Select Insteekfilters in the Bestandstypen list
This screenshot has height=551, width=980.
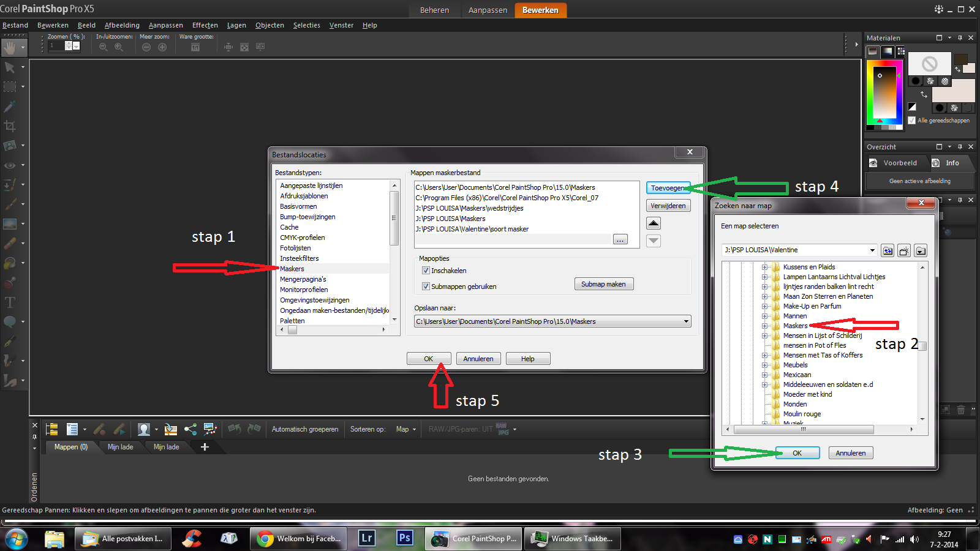click(300, 258)
